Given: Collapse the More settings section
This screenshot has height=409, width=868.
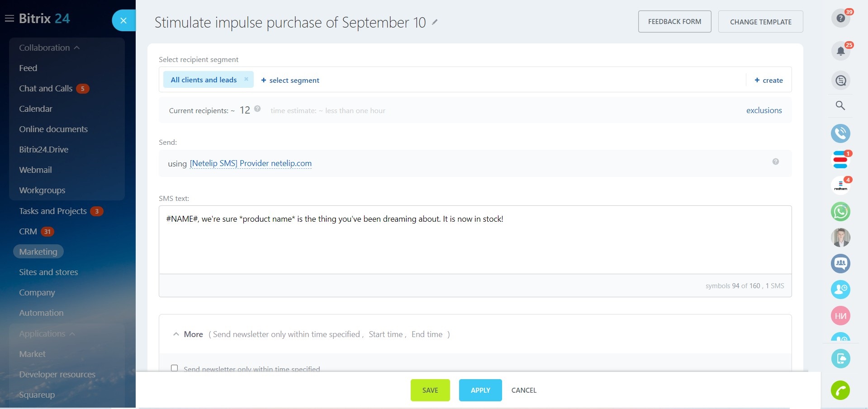Looking at the screenshot, I should coord(176,334).
